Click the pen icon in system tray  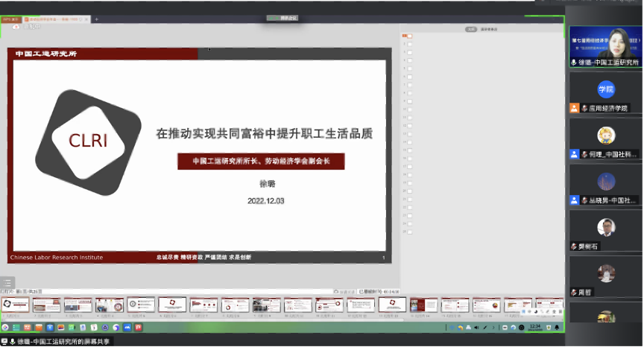click(485, 328)
